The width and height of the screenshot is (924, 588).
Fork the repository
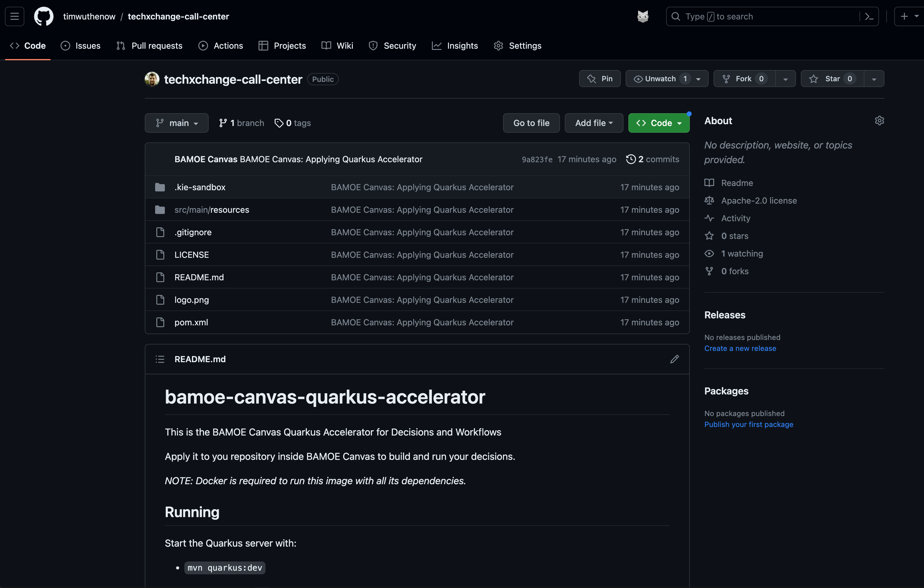(x=745, y=79)
